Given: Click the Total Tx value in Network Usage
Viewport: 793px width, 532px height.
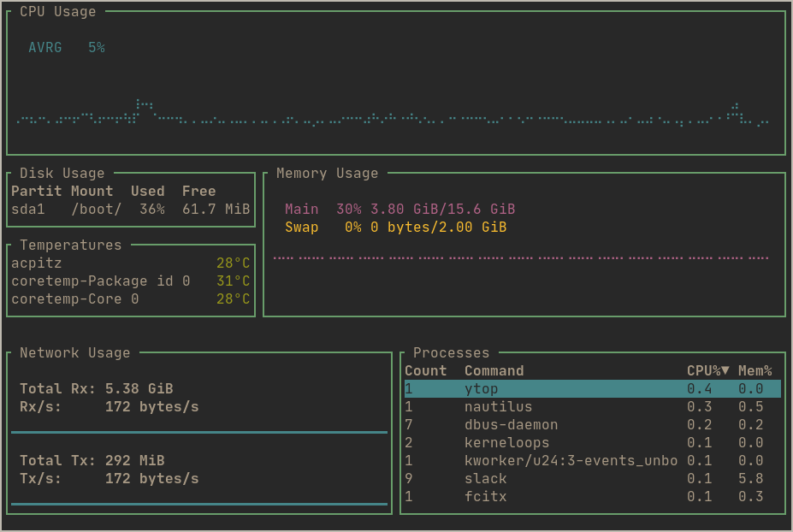Looking at the screenshot, I should (x=135, y=461).
